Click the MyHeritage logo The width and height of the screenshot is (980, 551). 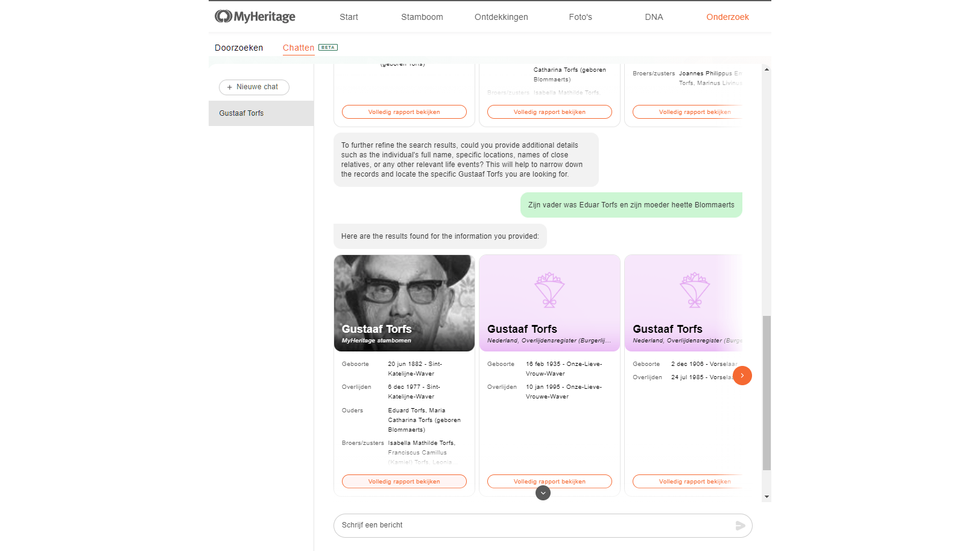tap(255, 17)
